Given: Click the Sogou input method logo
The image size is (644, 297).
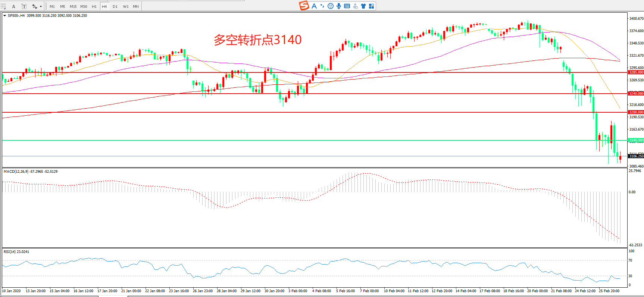Looking at the screenshot, I should [304, 6].
